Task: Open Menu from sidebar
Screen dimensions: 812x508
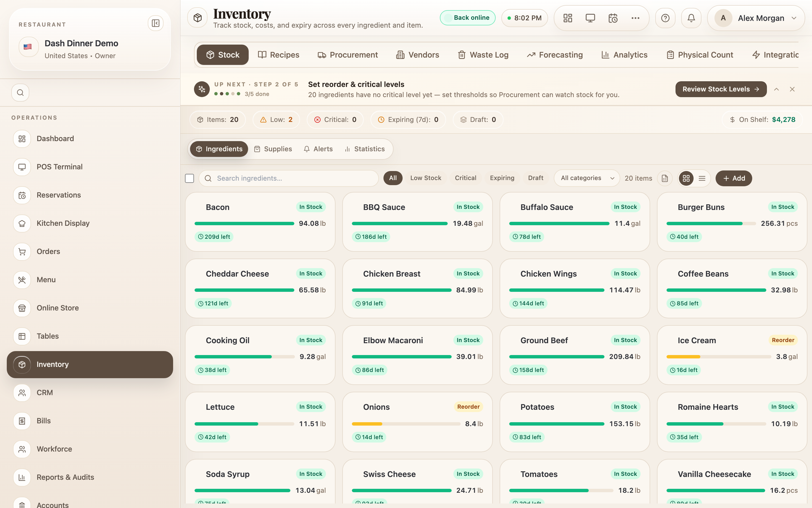Action: pyautogui.click(x=90, y=280)
